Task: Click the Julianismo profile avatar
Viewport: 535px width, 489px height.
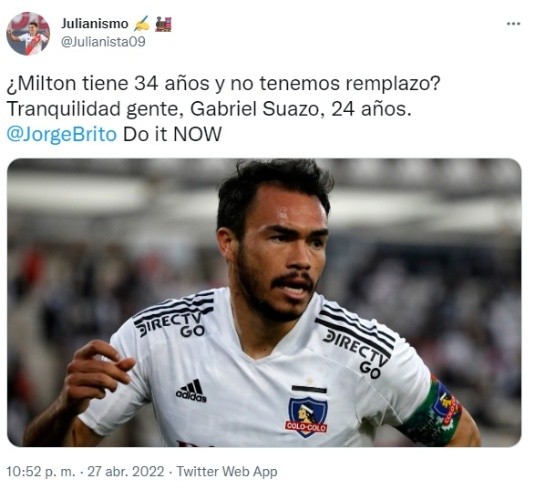Action: (x=28, y=33)
